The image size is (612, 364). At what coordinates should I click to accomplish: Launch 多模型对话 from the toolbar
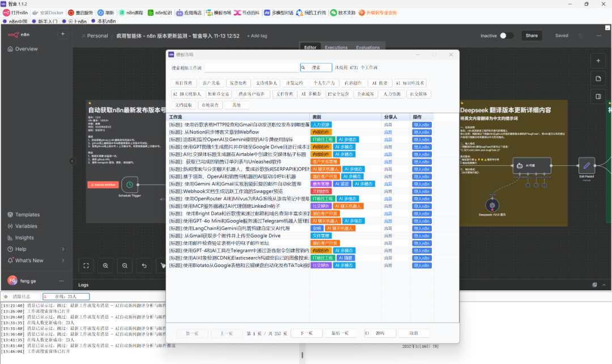pos(278,12)
